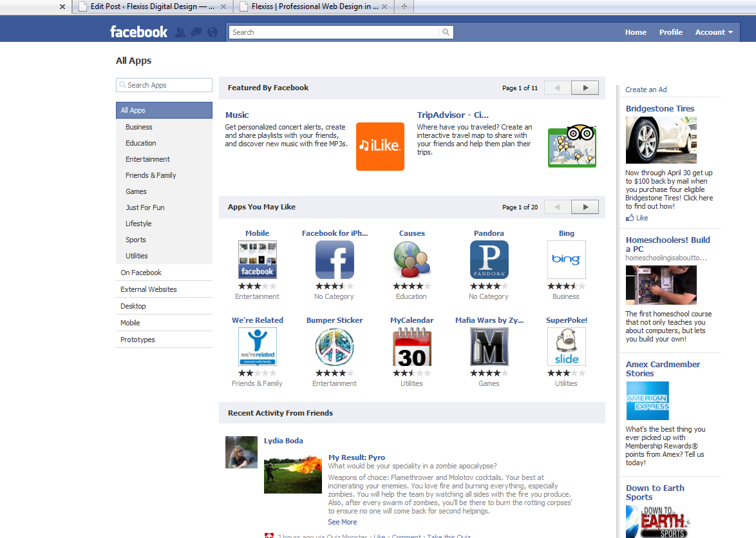
Task: Open the MyCalendar app icon
Action: [x=411, y=347]
